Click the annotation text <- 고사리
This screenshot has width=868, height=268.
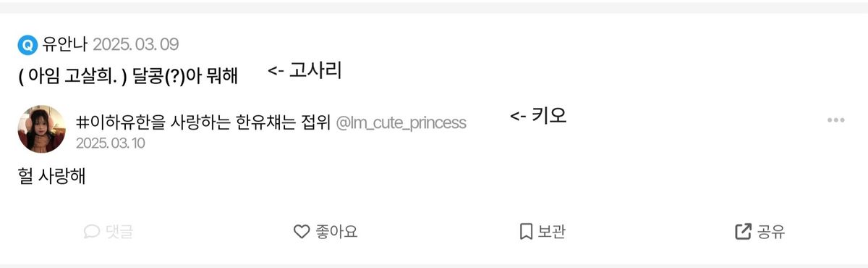(305, 71)
